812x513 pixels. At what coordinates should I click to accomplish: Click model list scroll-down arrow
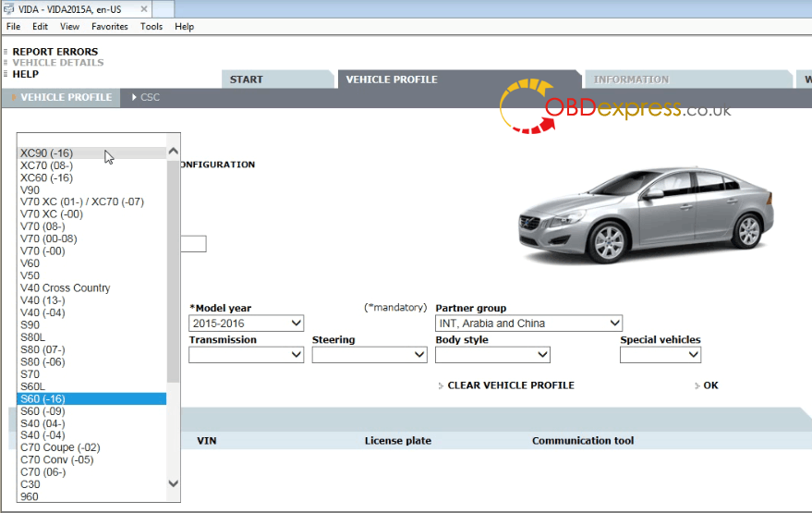click(x=174, y=483)
